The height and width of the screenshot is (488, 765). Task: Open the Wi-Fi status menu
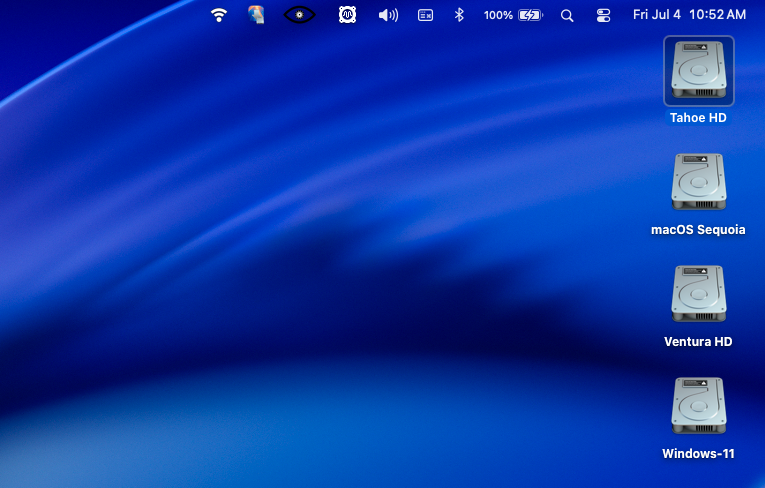click(x=219, y=15)
